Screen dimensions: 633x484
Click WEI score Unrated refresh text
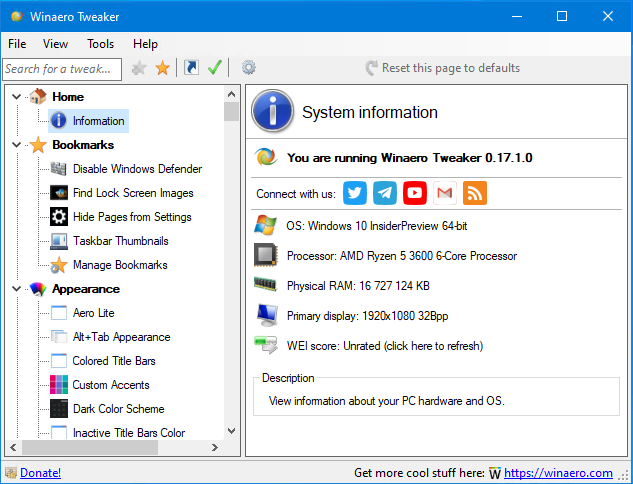(x=385, y=346)
